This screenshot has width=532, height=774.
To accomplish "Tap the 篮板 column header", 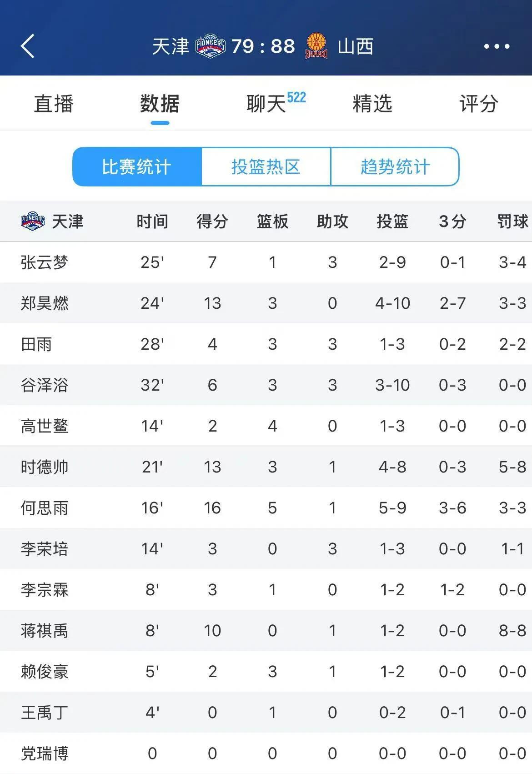I will point(272,221).
